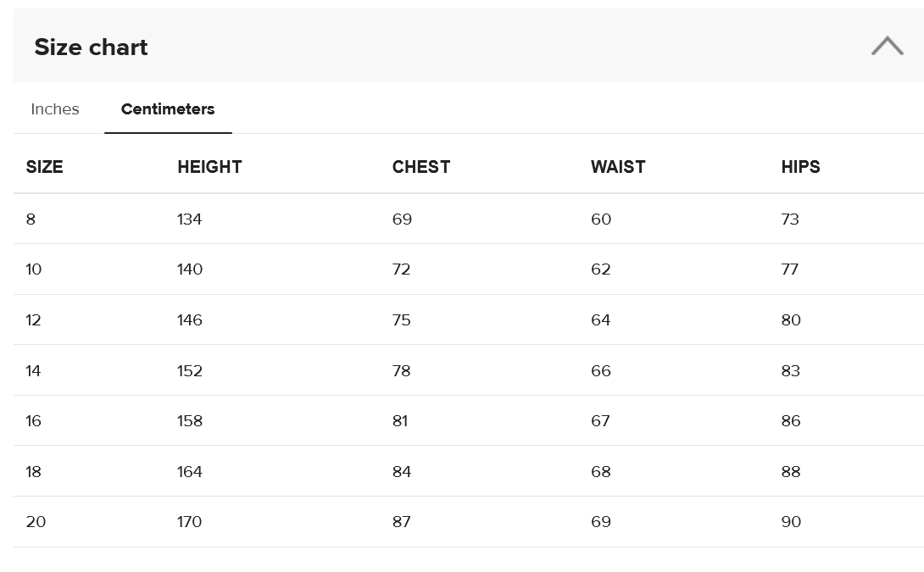Switch to the Inches tab

[x=55, y=109]
